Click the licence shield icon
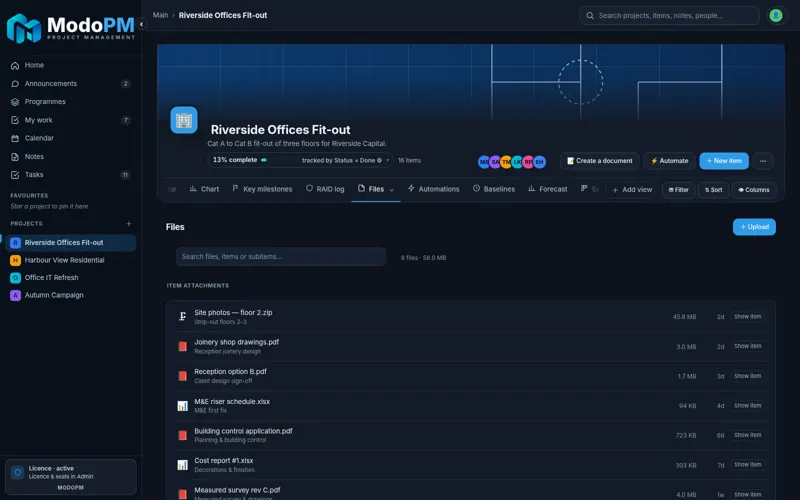 point(17,472)
